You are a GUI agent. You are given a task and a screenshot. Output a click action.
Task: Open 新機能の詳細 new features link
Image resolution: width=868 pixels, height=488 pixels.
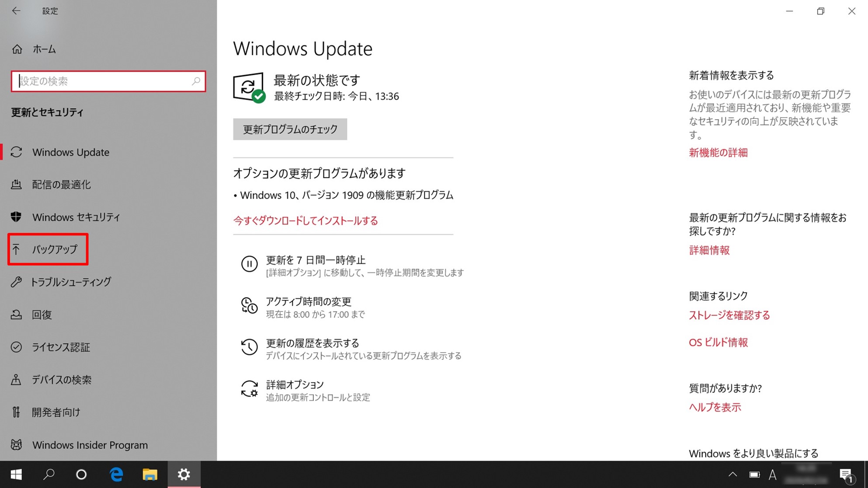click(718, 152)
